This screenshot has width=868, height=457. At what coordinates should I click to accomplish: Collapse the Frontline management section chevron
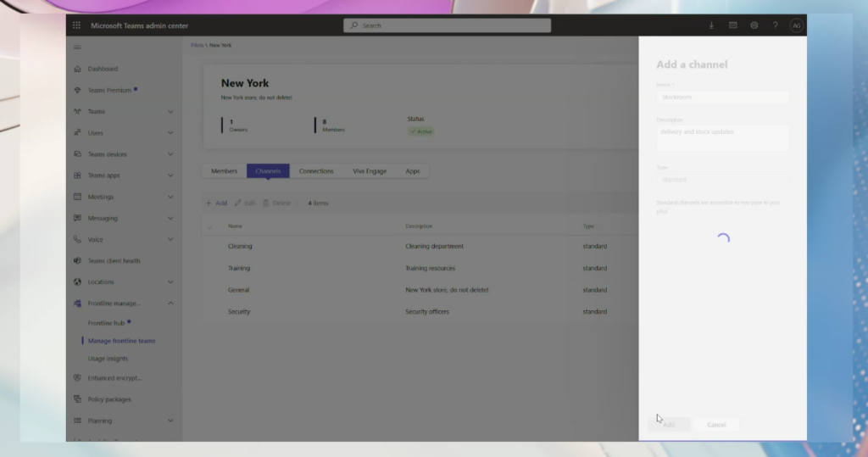click(x=170, y=304)
